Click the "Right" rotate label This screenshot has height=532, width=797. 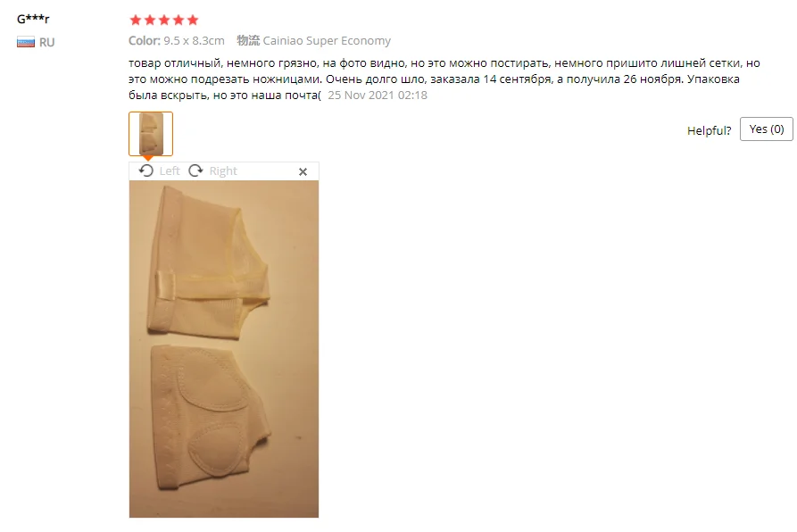[x=223, y=171]
